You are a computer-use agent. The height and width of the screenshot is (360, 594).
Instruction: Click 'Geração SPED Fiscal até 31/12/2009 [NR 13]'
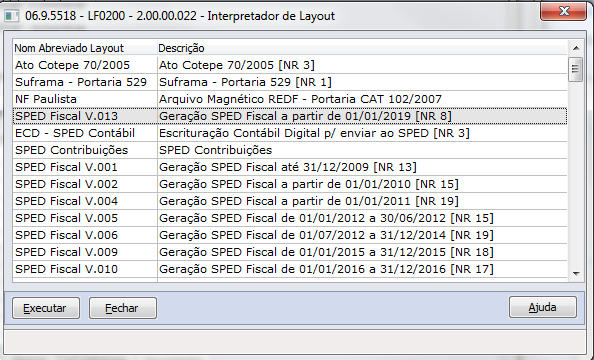(x=288, y=167)
